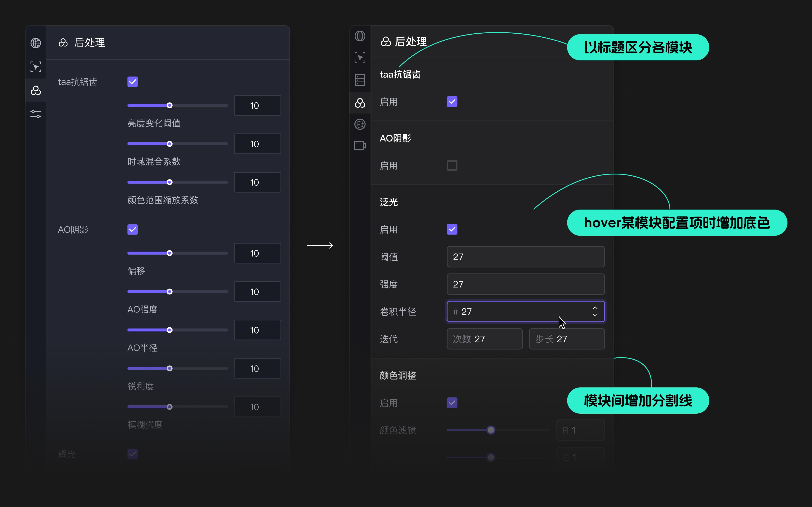Select the sliders settings icon in the left sidebar
812x507 pixels.
coord(36,114)
